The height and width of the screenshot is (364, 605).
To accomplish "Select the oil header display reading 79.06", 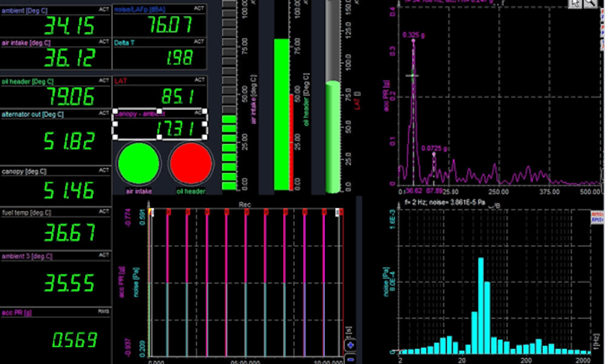I will tap(56, 92).
